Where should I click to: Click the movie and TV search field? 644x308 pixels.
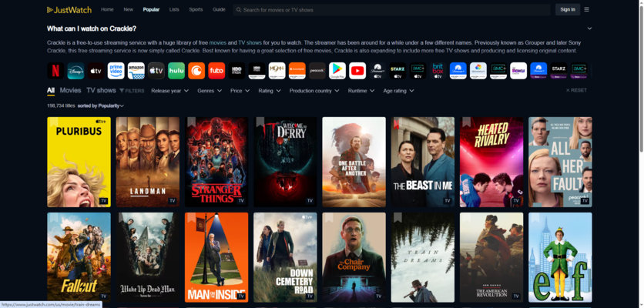(393, 10)
